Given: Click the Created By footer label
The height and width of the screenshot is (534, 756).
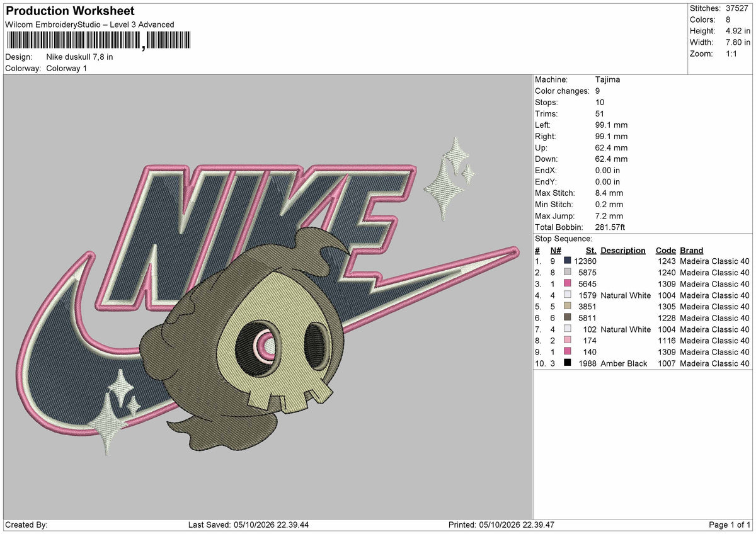Looking at the screenshot, I should click(26, 525).
